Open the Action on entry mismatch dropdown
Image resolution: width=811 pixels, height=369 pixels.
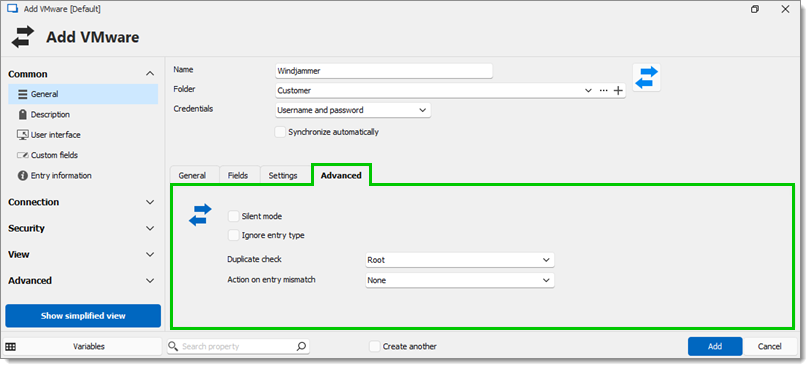point(460,280)
